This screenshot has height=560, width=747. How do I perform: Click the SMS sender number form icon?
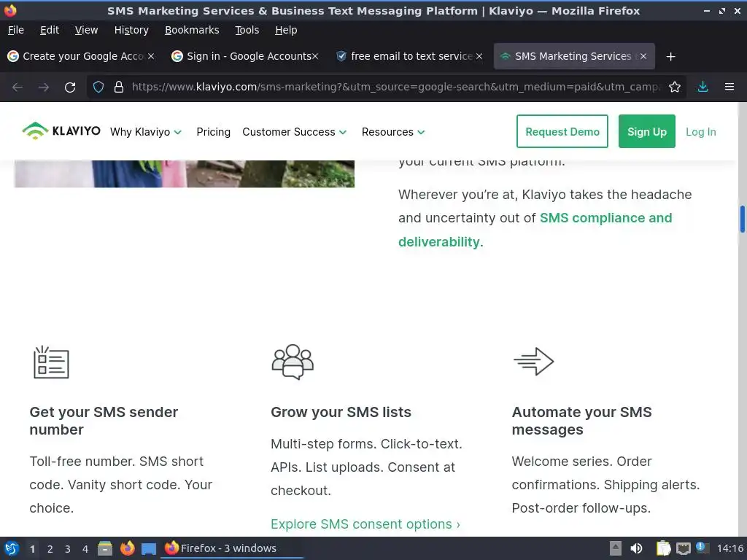51,362
